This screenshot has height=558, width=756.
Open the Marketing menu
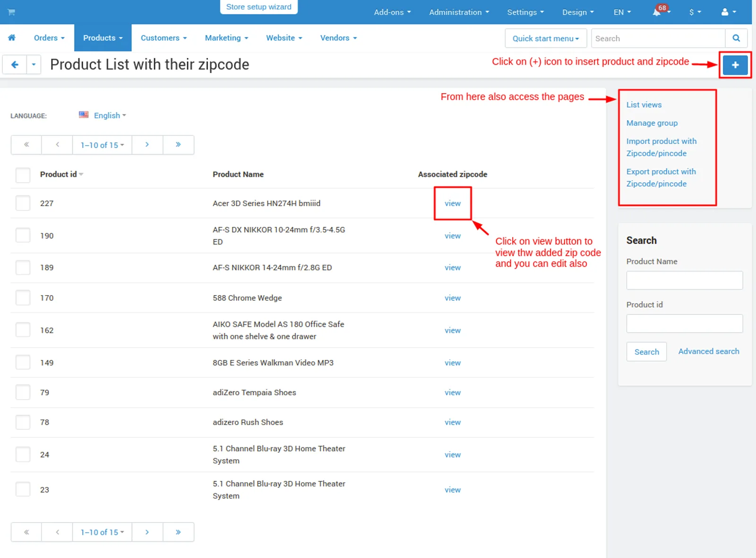point(226,38)
